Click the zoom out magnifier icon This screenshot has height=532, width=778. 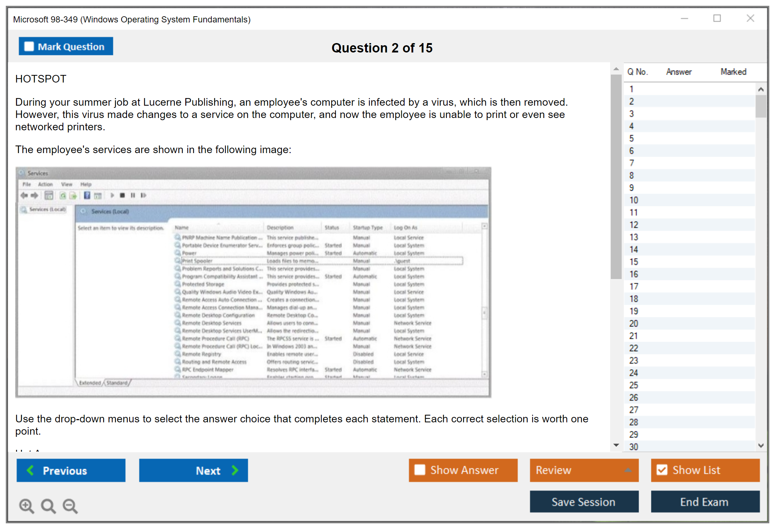click(x=70, y=506)
